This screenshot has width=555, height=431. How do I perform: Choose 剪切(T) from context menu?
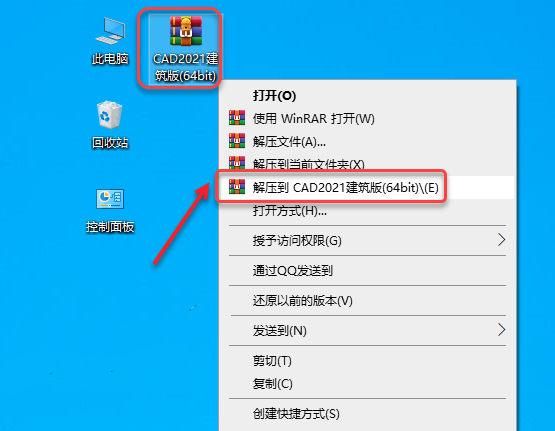tap(272, 361)
